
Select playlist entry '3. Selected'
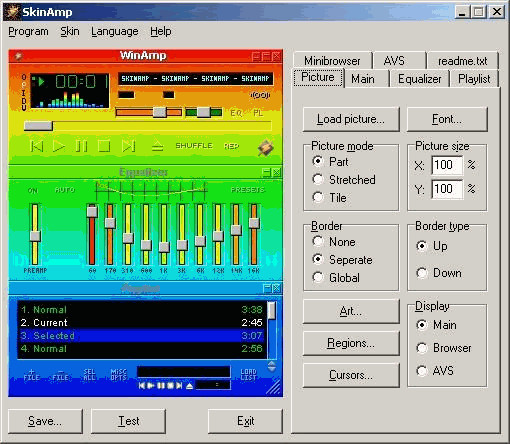142,335
